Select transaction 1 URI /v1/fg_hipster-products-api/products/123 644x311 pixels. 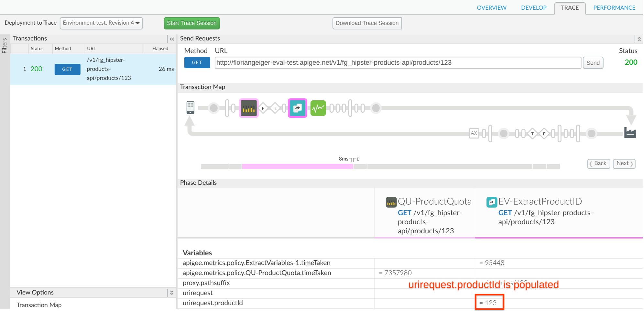(109, 69)
